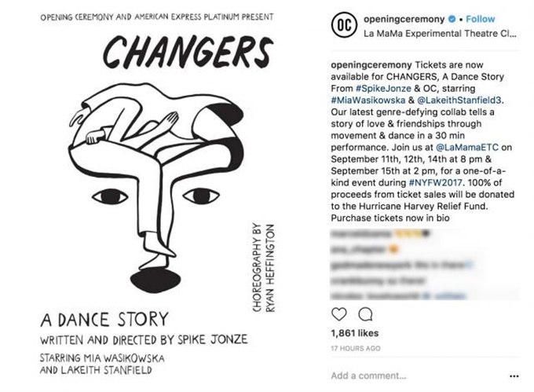Click the comment speech bubble icon
Viewport: 534px width, 392px height.
(x=364, y=314)
